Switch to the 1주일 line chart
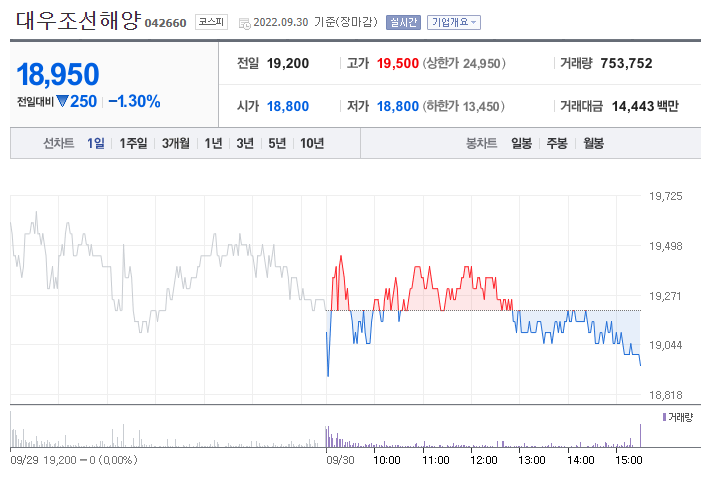The height and width of the screenshot is (481, 701). (133, 143)
